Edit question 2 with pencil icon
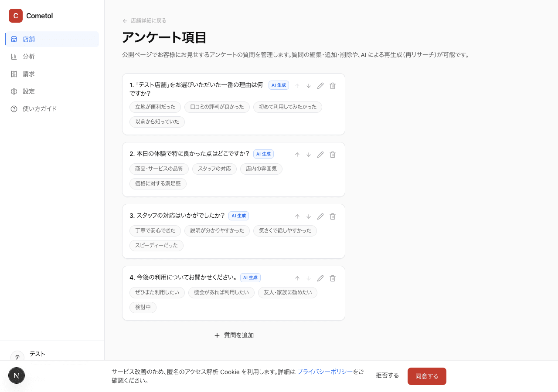 pos(320,155)
